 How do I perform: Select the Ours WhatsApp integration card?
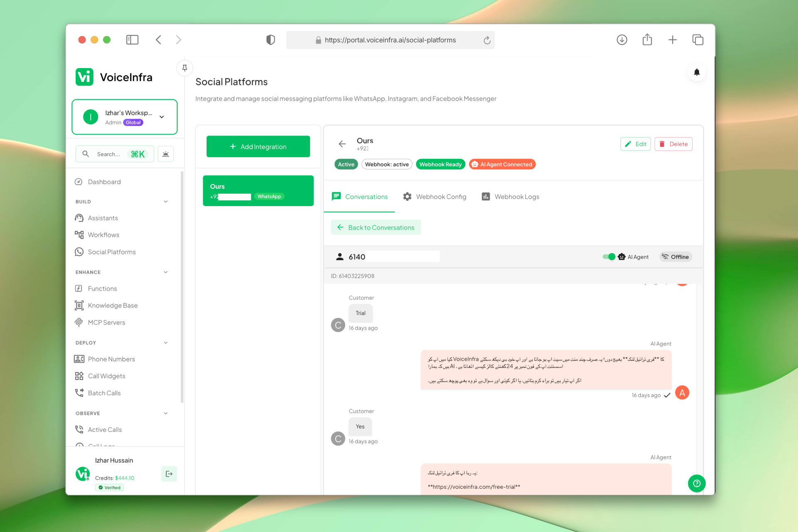tap(258, 191)
